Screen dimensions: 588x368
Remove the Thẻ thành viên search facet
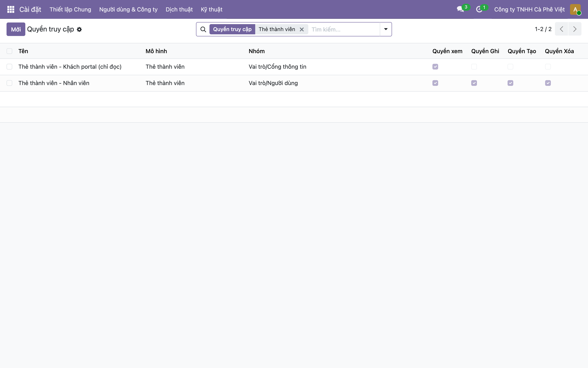302,29
